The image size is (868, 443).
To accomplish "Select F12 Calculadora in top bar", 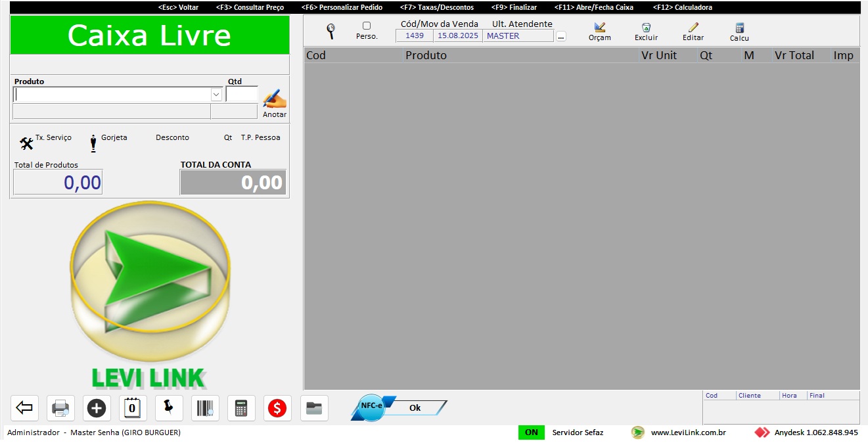I will (683, 7).
